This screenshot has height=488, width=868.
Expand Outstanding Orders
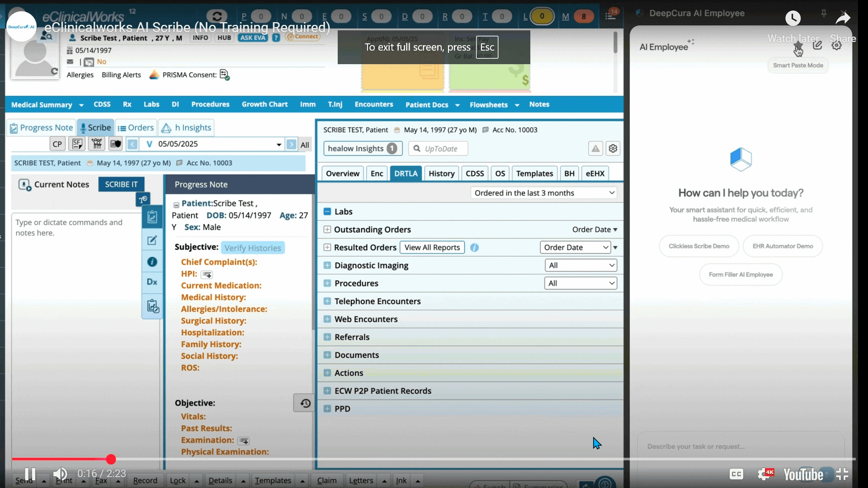tap(327, 230)
